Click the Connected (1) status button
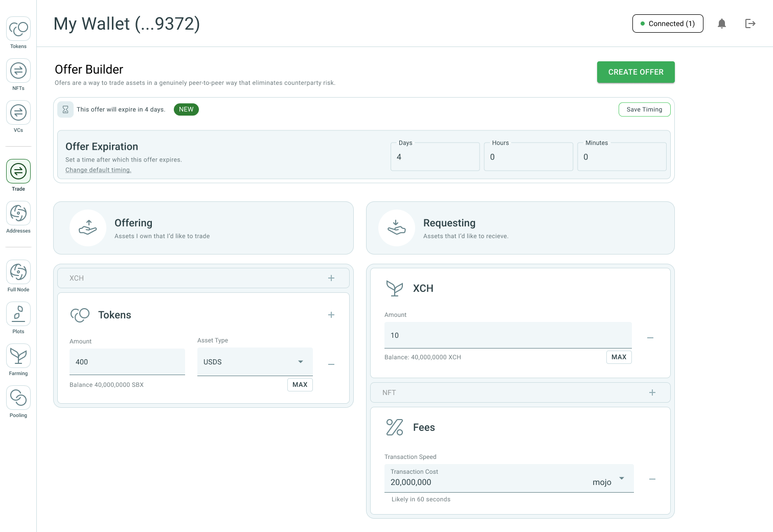Image resolution: width=773 pixels, height=532 pixels. pos(668,24)
